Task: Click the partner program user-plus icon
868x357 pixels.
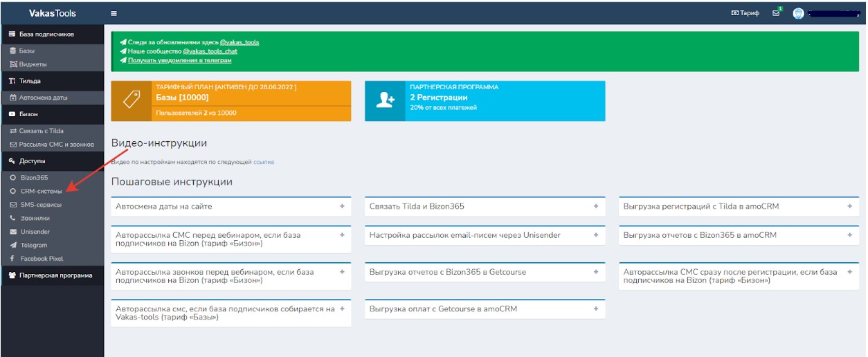Action: click(385, 101)
